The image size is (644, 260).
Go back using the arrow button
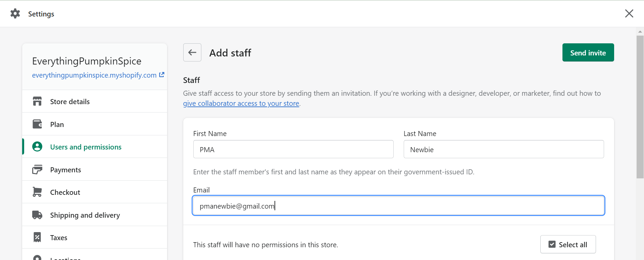point(192,52)
